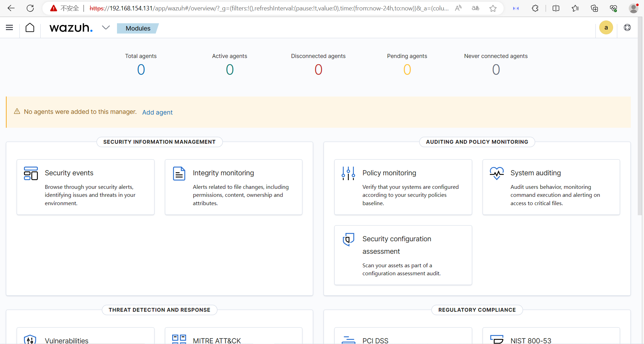Toggle the split screen icon

tap(556, 8)
